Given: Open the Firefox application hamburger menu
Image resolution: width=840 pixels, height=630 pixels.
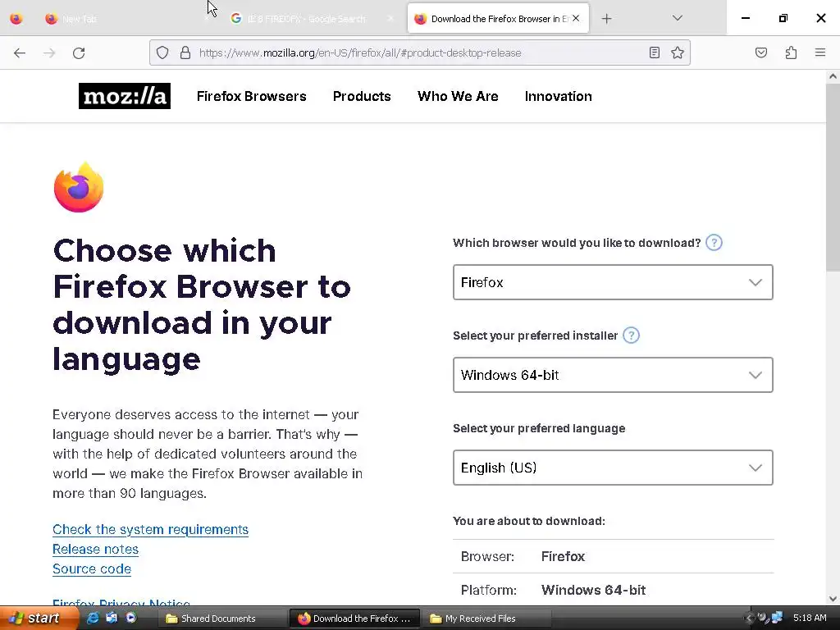Looking at the screenshot, I should click(820, 52).
